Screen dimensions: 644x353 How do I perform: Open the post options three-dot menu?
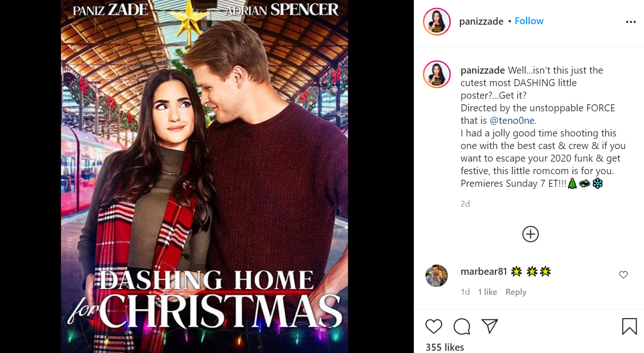tap(631, 21)
